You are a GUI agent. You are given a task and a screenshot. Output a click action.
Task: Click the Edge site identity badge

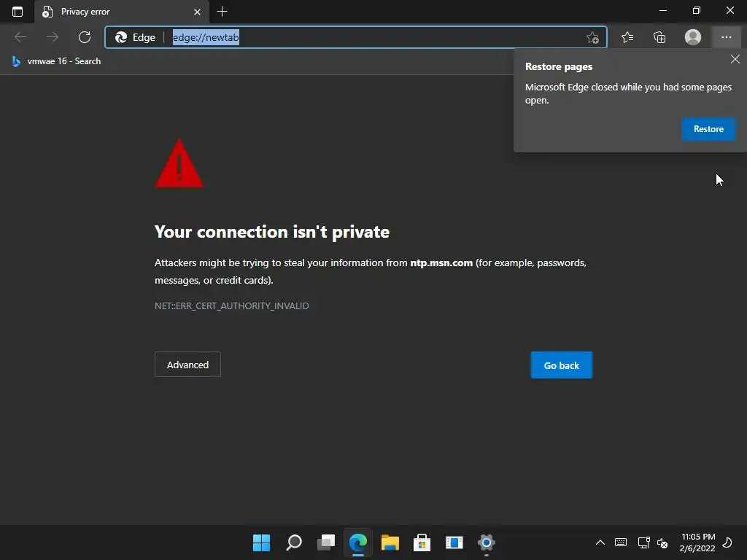pos(135,37)
